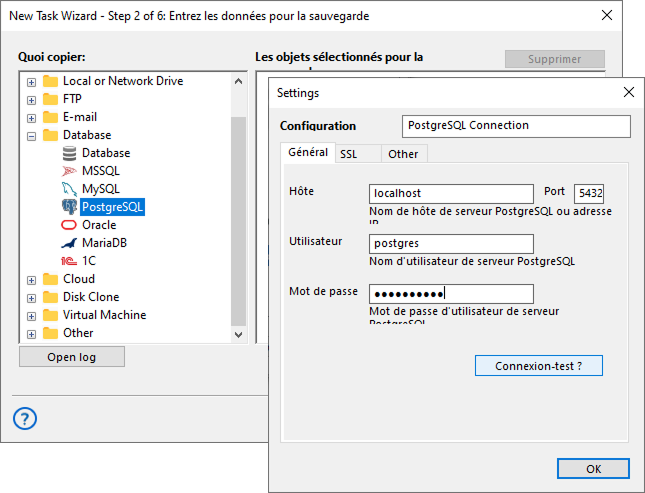645x493 pixels.
Task: Click the Oracle red oval icon
Action: coord(69,225)
